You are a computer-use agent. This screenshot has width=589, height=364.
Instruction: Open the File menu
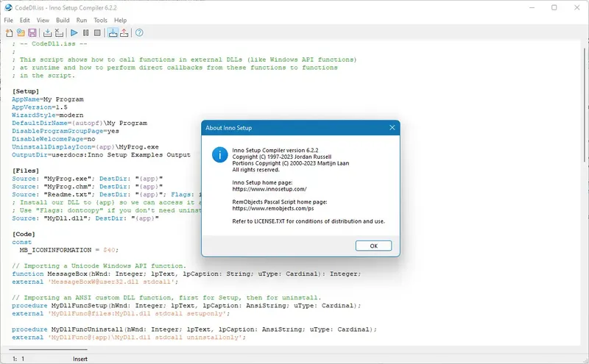click(8, 21)
